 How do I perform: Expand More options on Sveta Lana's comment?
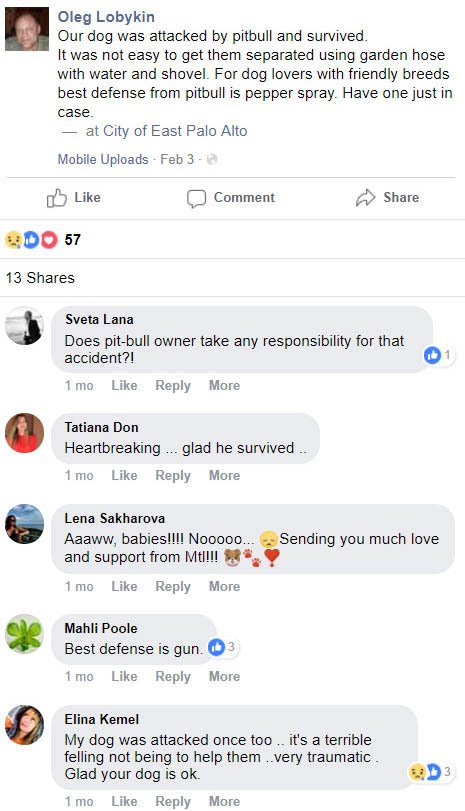[224, 385]
